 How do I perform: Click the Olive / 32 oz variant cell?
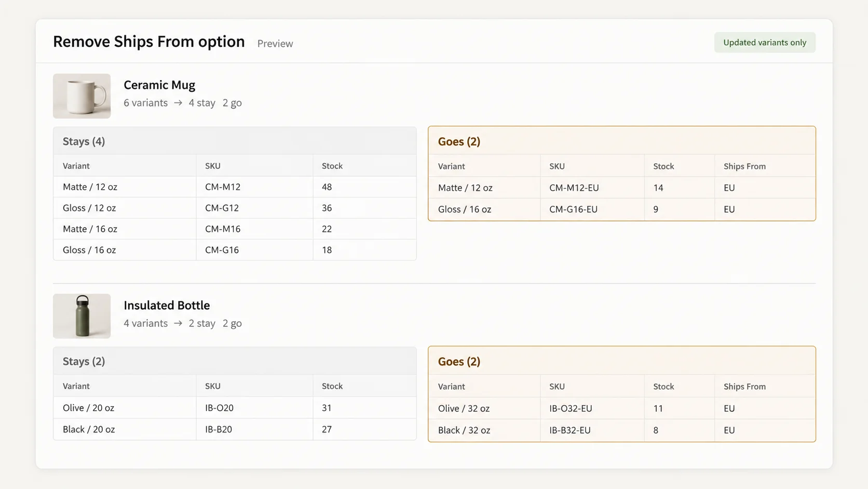click(x=484, y=408)
